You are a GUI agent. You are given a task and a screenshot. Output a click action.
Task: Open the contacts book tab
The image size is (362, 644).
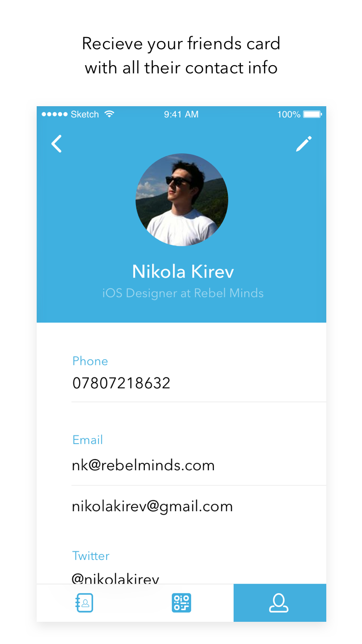(84, 603)
